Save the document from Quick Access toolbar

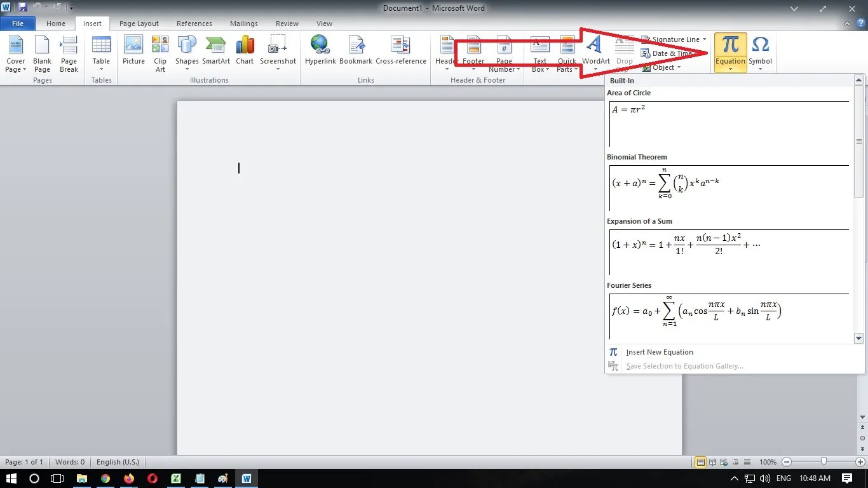pos(23,8)
